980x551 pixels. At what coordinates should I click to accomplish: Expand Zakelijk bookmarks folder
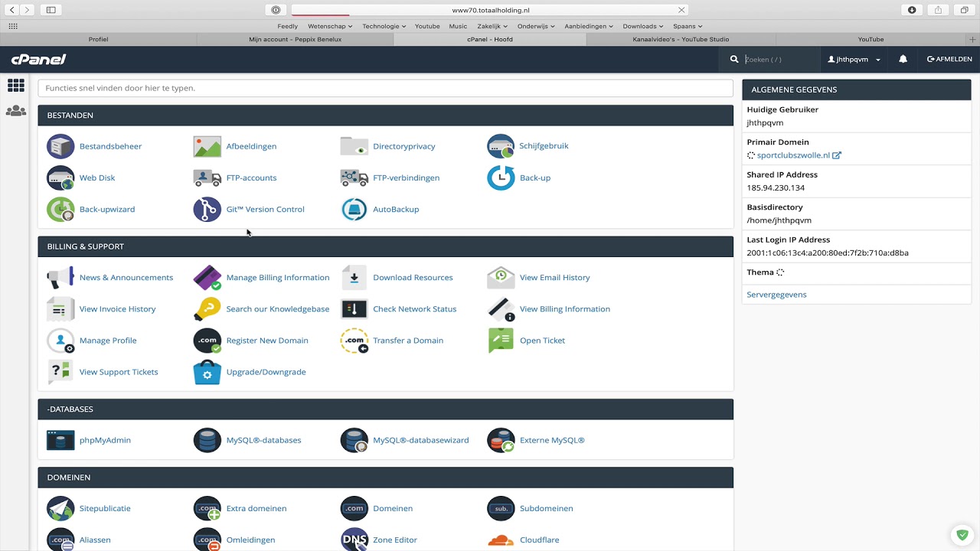coord(492,26)
